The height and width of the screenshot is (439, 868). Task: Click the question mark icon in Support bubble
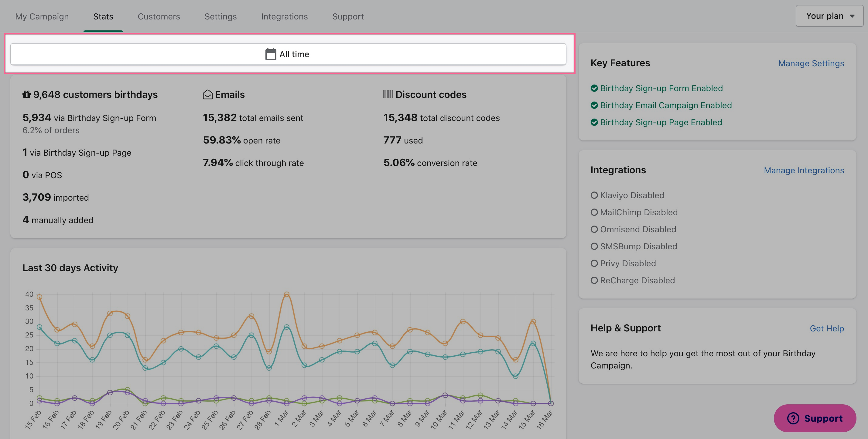click(x=793, y=418)
